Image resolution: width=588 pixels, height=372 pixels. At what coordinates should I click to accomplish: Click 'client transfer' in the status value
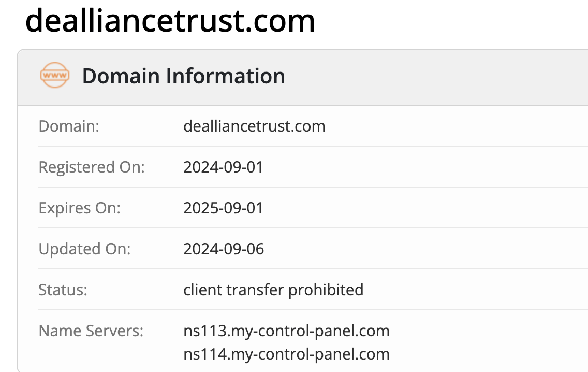point(233,290)
